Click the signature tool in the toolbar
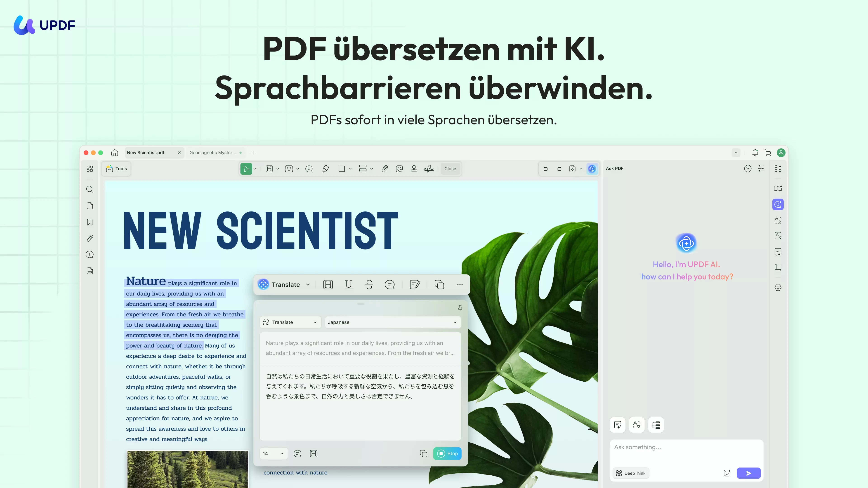Viewport: 868px width, 488px height. pos(429,169)
